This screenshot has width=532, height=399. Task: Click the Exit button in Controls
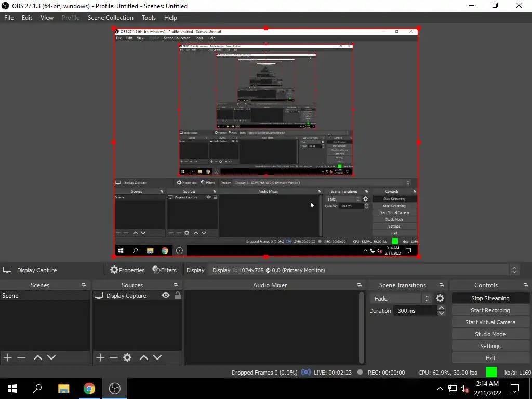pos(490,357)
